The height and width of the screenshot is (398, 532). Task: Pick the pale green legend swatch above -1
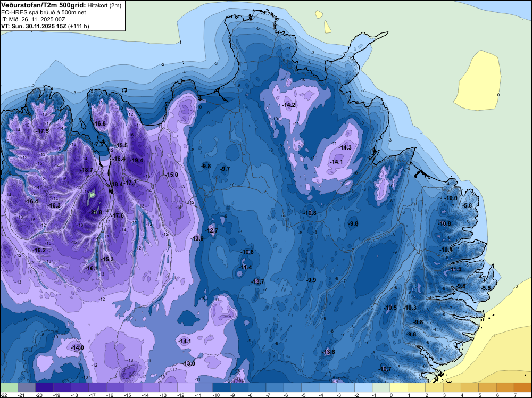coord(381,387)
